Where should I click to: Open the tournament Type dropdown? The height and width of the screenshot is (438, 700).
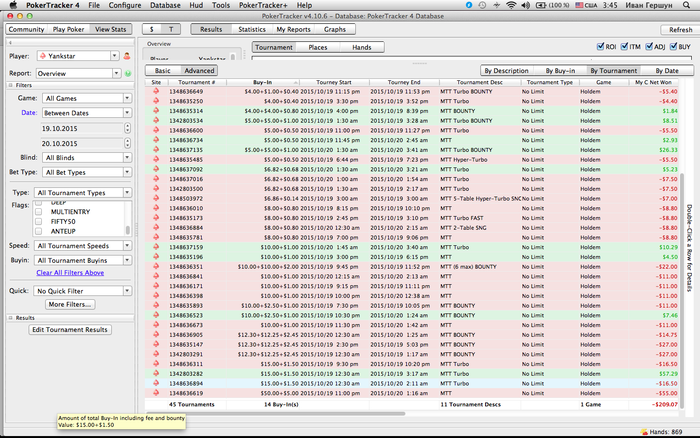[83, 192]
